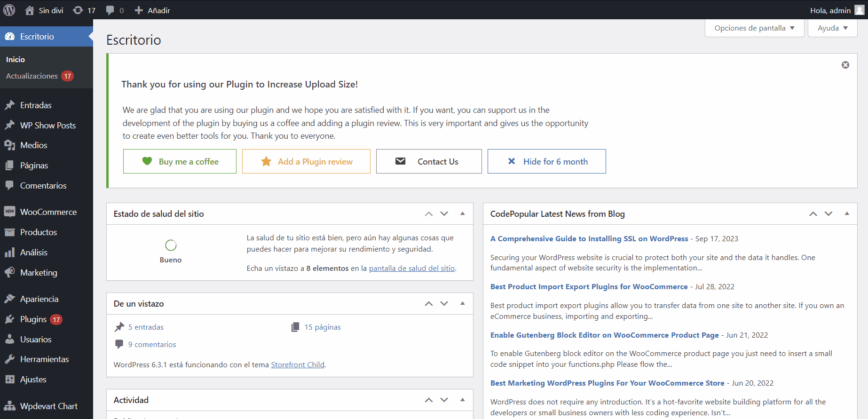868x419 pixels.
Task: Open the pantalla de salud del sitio link
Action: [412, 269]
